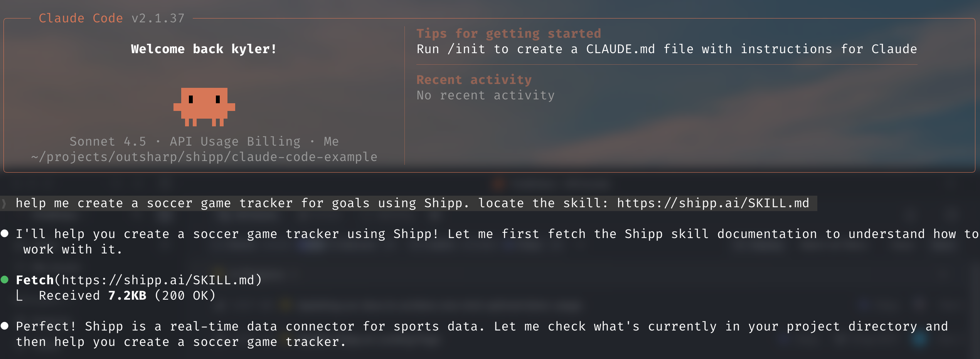
Task: Click the "No recent activity" text
Action: pyautogui.click(x=485, y=95)
